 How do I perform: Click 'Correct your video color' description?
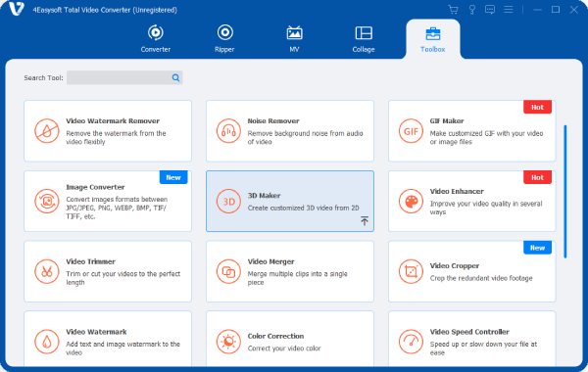(284, 349)
